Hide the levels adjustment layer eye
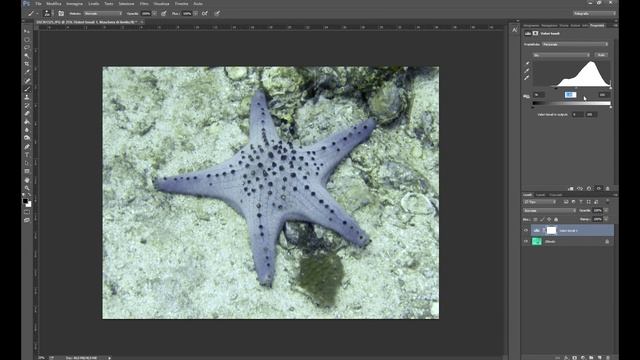The image size is (640, 360). 526,231
